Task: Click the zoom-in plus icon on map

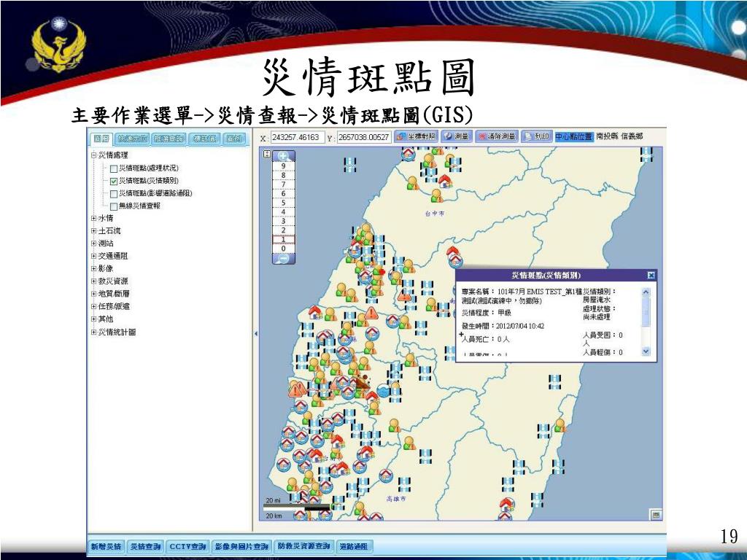Action: 284,156
